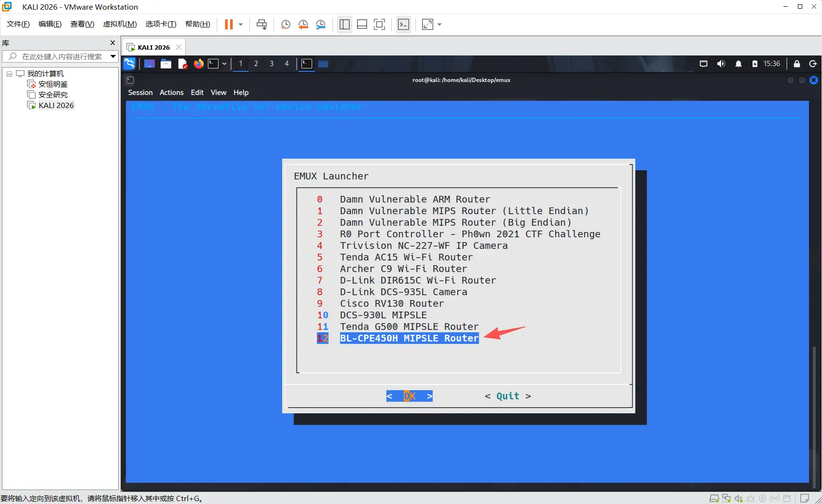Click the hard disk status bar icon
822x504 pixels.
point(714,498)
